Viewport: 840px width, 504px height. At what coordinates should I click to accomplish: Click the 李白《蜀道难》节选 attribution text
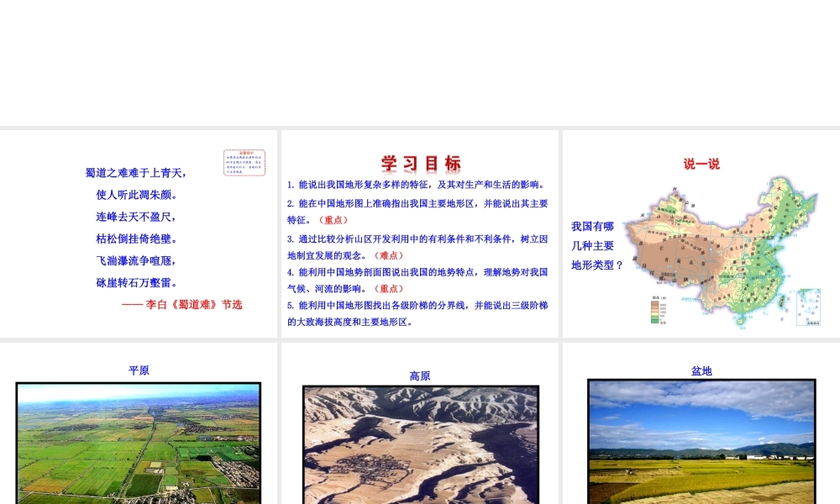(x=181, y=305)
